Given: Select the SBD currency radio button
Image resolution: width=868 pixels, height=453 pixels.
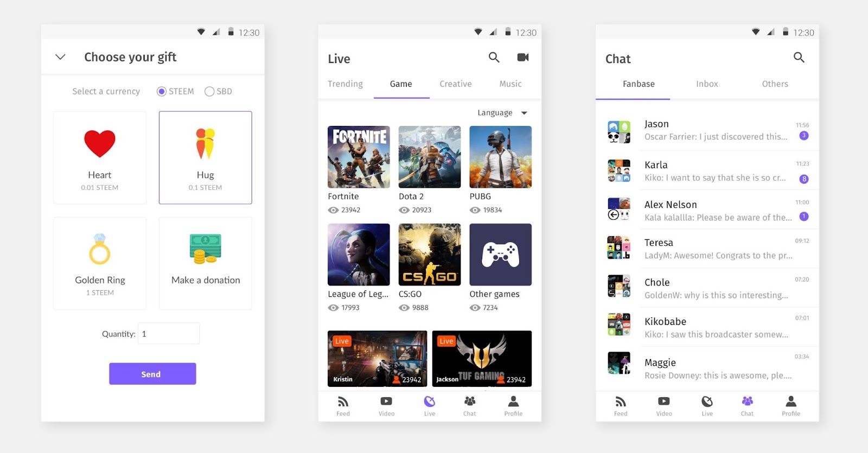Looking at the screenshot, I should 209,92.
